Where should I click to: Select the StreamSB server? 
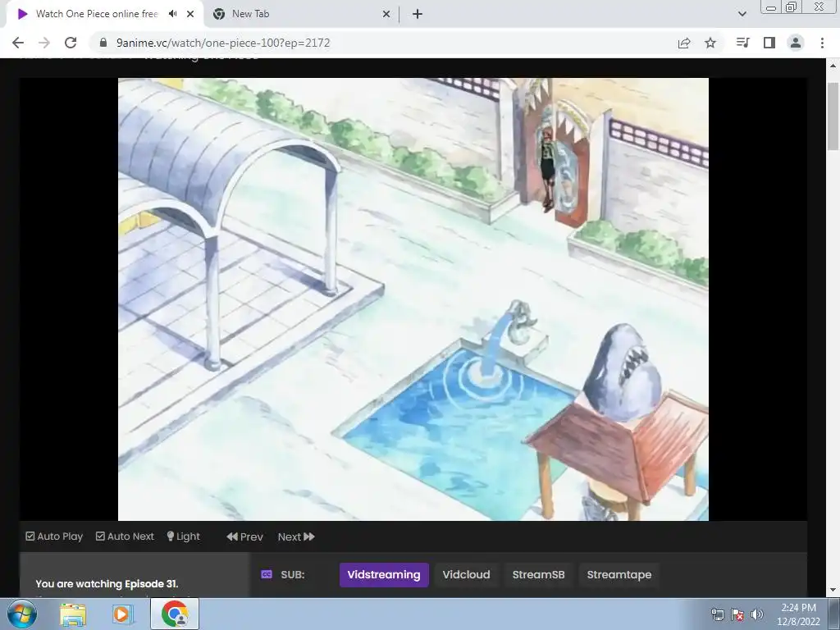538,575
